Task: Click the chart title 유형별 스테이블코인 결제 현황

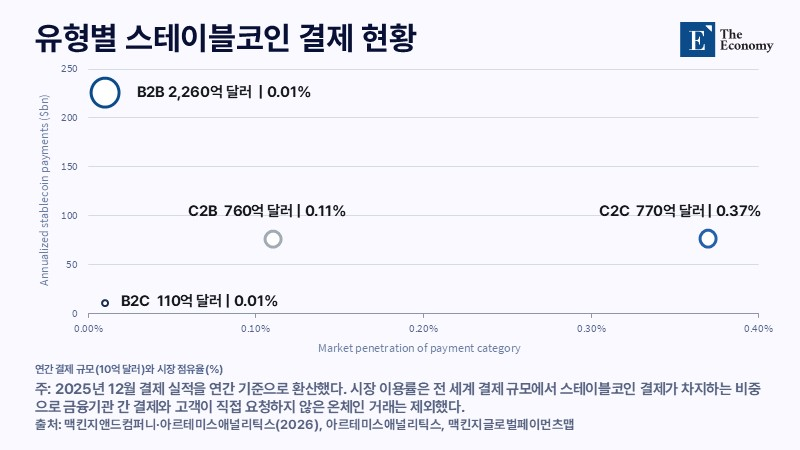Action: pos(226,38)
